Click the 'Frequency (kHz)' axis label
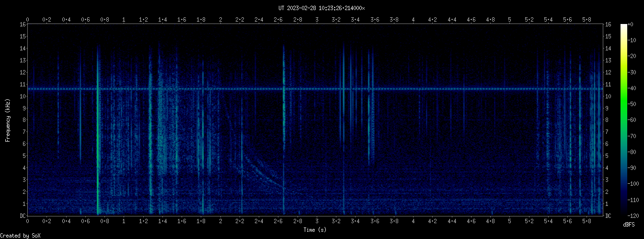The image size is (644, 239). click(x=8, y=119)
